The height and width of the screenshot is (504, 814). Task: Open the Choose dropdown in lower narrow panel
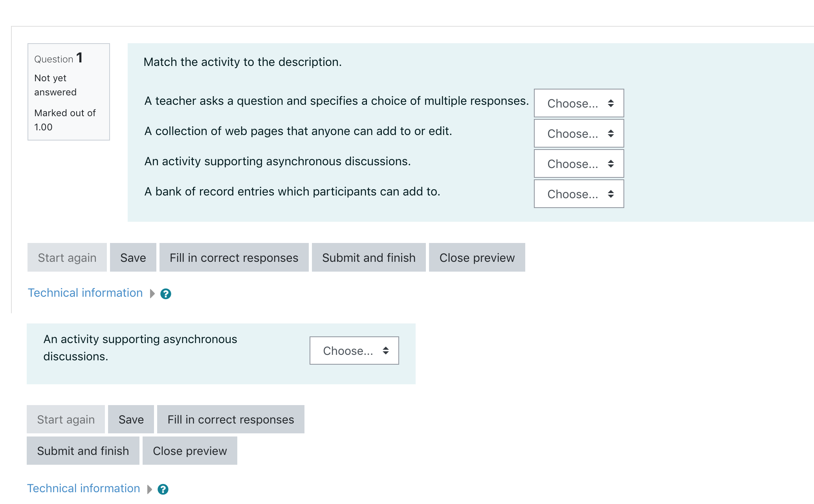tap(354, 351)
